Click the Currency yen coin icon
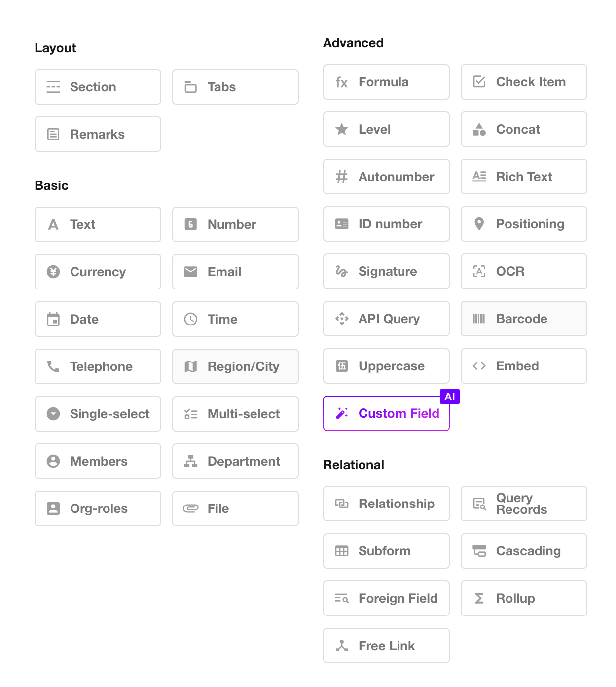 53,272
